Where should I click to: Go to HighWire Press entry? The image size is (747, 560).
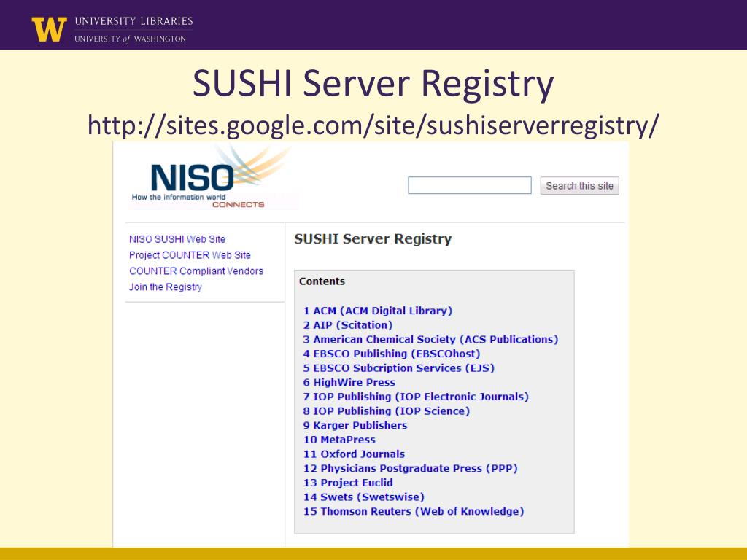[x=349, y=382]
